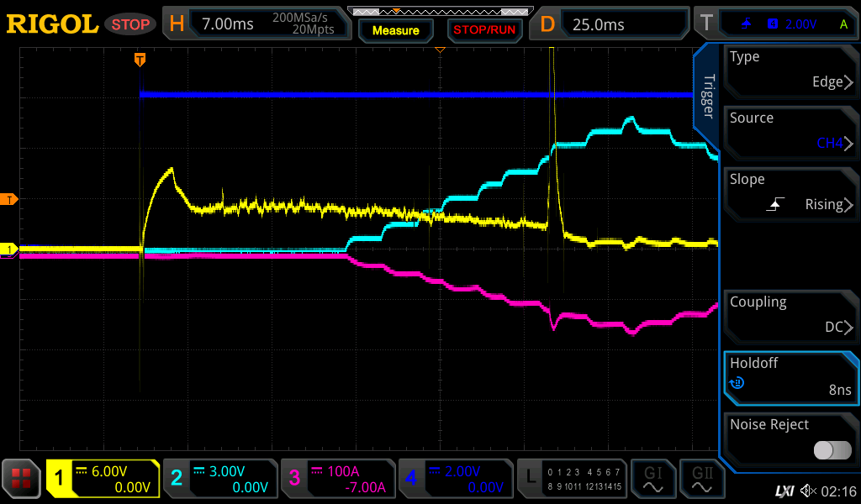Viewport: 861px width, 504px height.
Task: Open the main menu grid icon
Action: tap(21, 479)
